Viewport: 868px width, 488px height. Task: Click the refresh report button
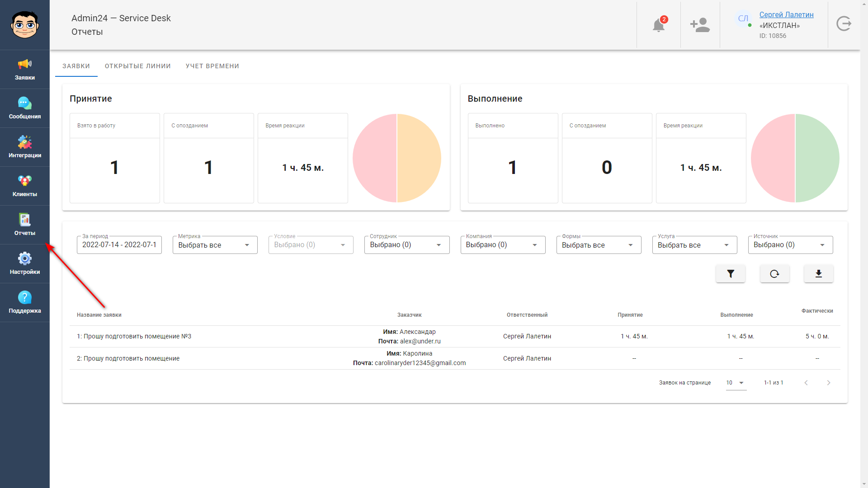tap(774, 274)
